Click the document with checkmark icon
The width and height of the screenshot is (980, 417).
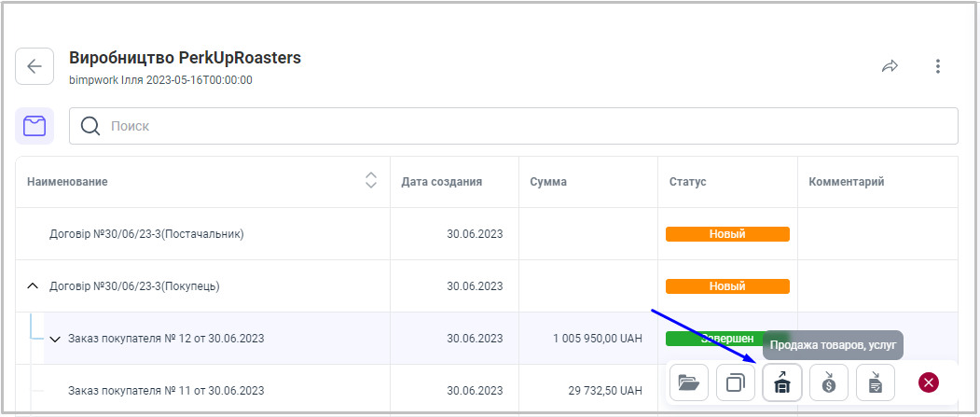876,382
